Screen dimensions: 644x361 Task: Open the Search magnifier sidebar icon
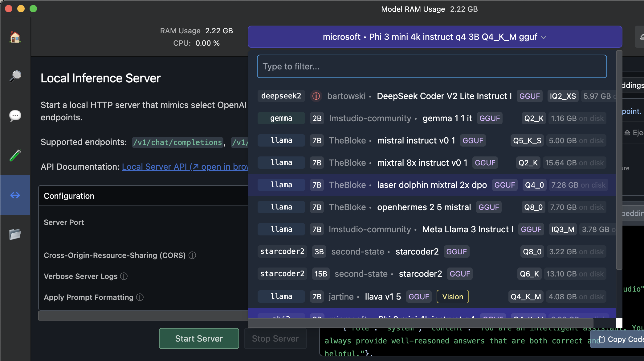pyautogui.click(x=15, y=76)
